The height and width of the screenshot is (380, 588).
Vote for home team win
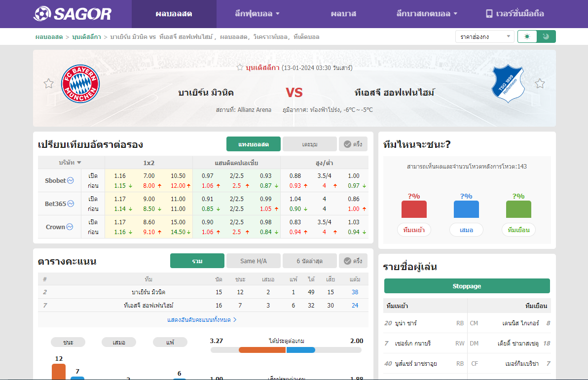[x=414, y=230]
